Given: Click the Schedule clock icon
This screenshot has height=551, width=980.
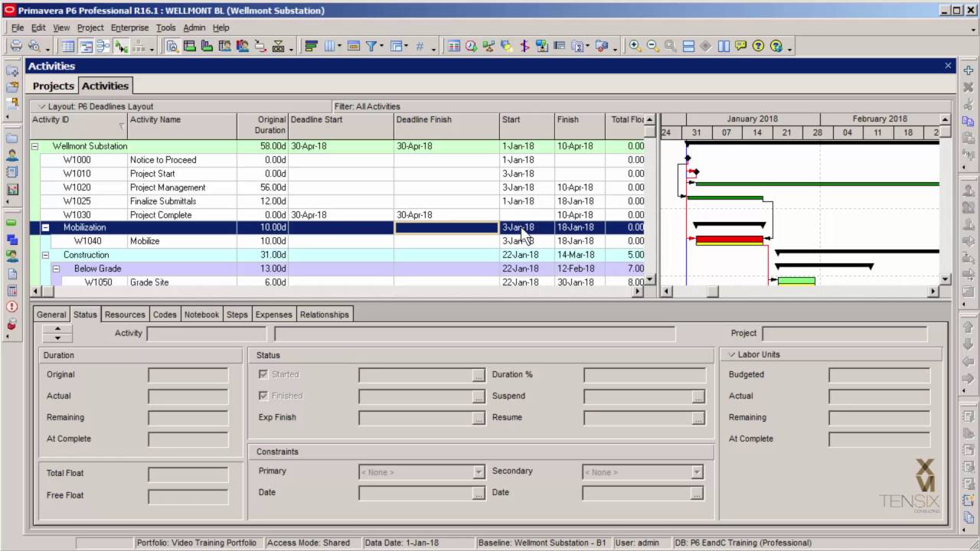Looking at the screenshot, I should (471, 46).
